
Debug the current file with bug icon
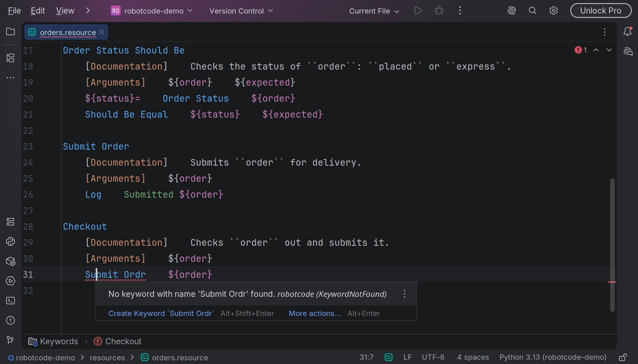tap(439, 11)
